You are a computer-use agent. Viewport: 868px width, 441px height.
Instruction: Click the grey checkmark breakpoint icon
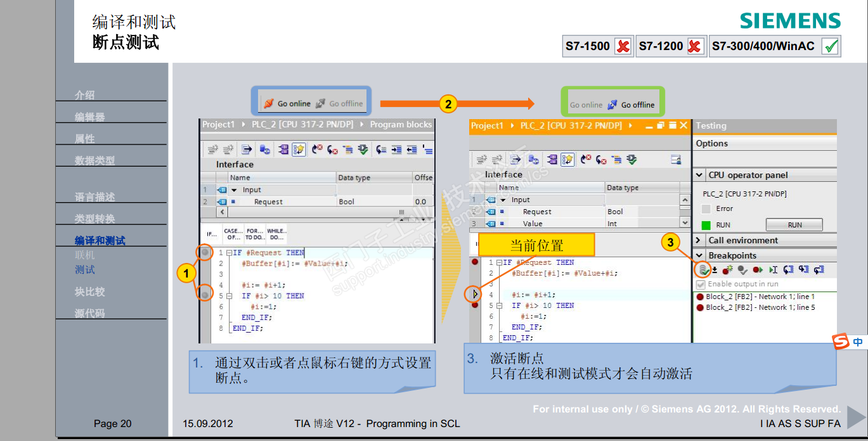click(x=742, y=270)
